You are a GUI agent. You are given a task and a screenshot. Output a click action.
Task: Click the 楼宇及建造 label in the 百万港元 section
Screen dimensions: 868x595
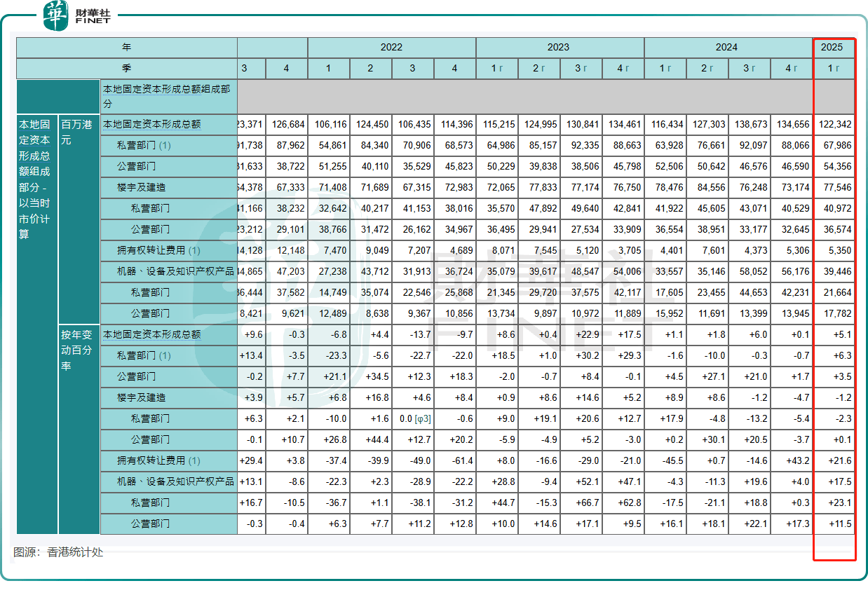click(x=142, y=188)
